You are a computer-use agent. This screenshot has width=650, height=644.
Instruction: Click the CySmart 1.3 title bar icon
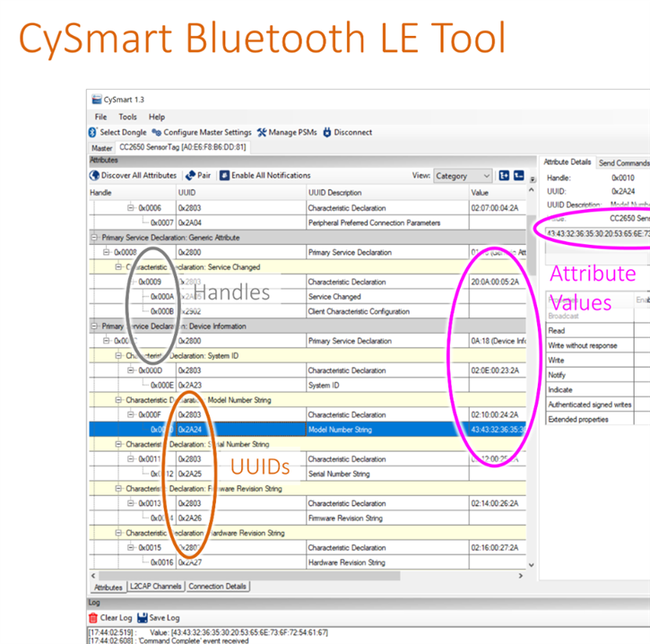click(97, 100)
